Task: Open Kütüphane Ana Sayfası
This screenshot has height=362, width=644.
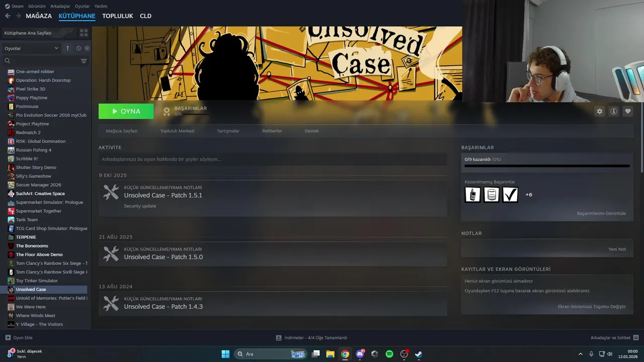Action: (39, 33)
